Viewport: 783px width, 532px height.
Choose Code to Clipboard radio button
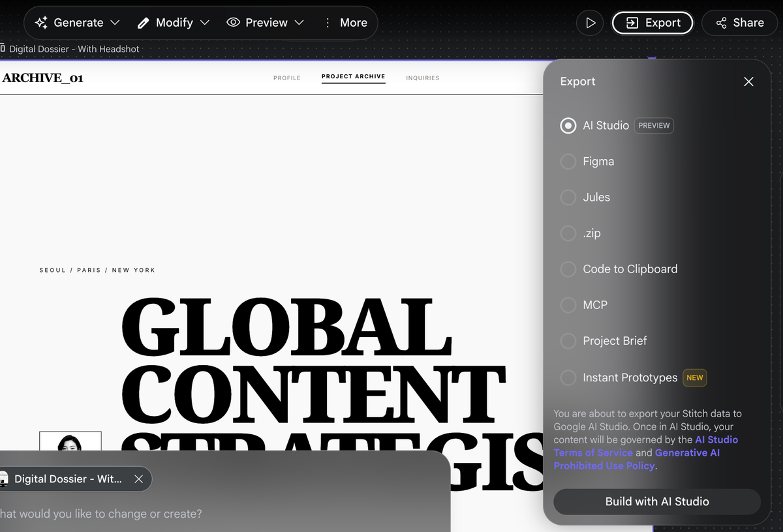(568, 269)
